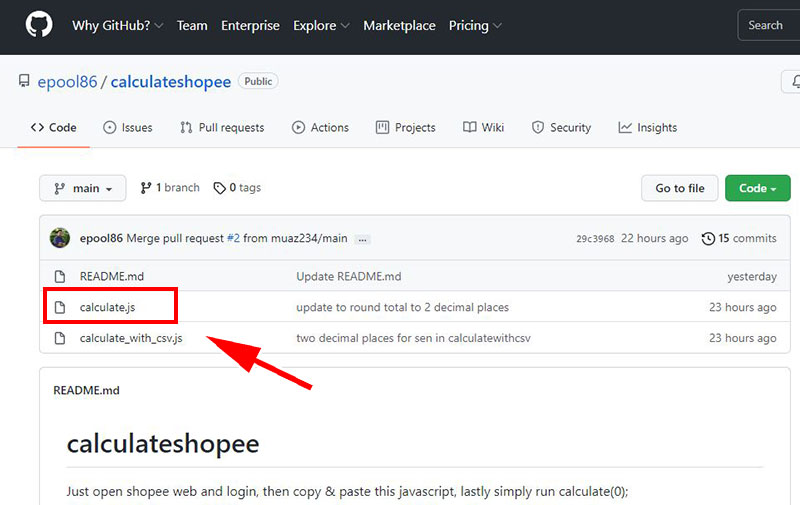This screenshot has width=800, height=505.
Task: Open the 'Update README.md' commit message
Action: tap(348, 276)
